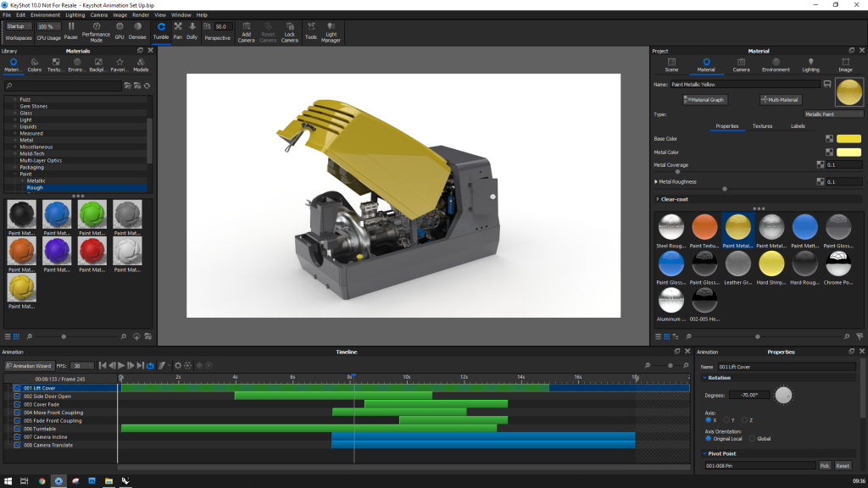Refresh the materials library
This screenshot has width=868, height=488.
(147, 86)
